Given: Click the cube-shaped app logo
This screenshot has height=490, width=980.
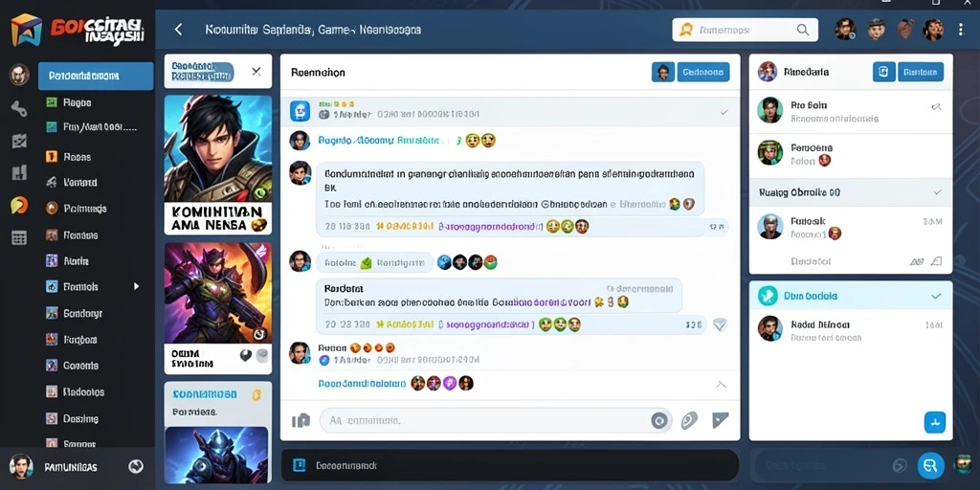Looking at the screenshot, I should 26,30.
